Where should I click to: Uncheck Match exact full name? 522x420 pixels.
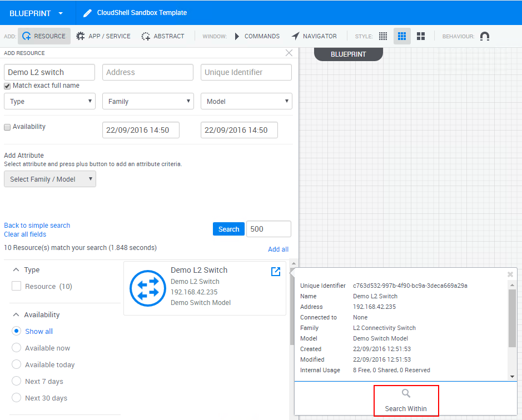8,86
